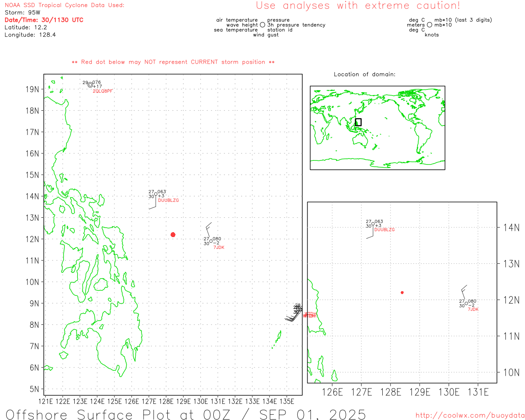Click the red 2QLQ8PF station id label
Screen dimensions: 525x420
(103, 91)
